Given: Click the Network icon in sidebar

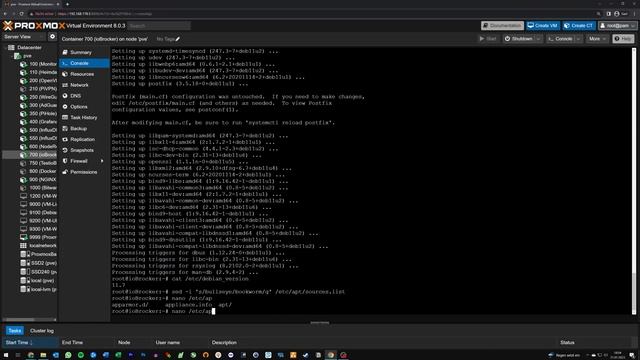Looking at the screenshot, I should coord(65,85).
